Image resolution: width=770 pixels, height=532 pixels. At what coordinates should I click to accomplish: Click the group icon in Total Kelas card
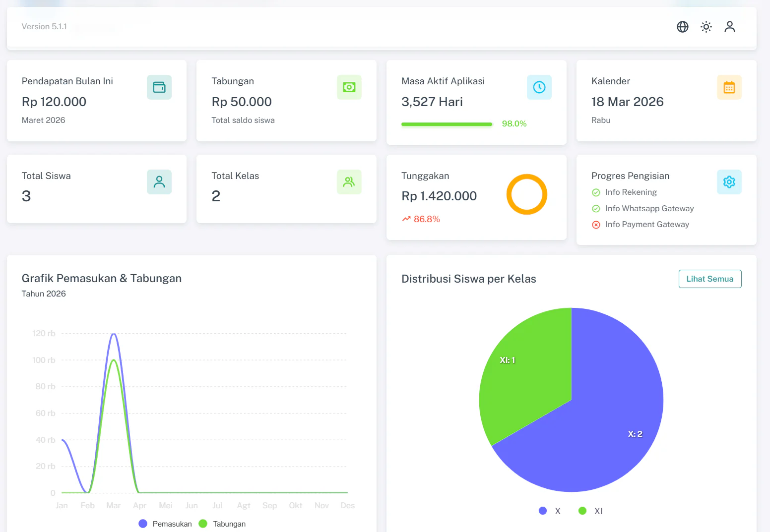click(349, 182)
